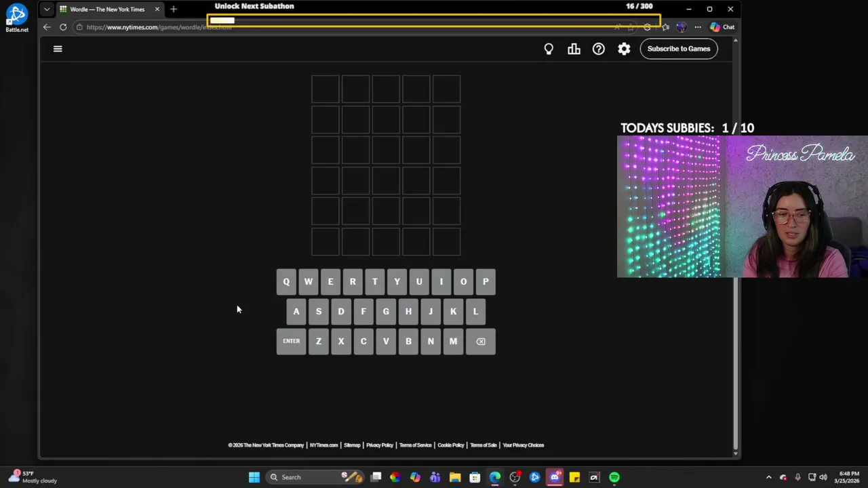The height and width of the screenshot is (488, 868).
Task: Open the Copilot Chat button
Action: pos(722,27)
